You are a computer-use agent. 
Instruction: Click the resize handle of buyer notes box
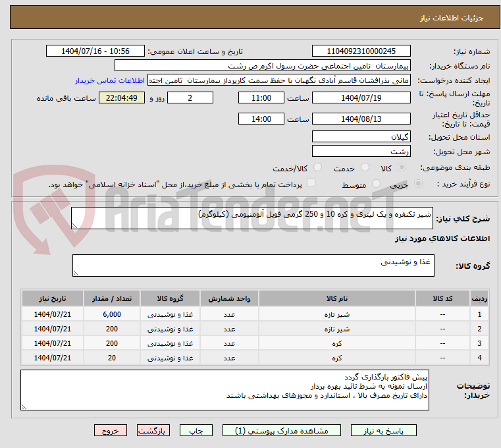tap(24, 406)
